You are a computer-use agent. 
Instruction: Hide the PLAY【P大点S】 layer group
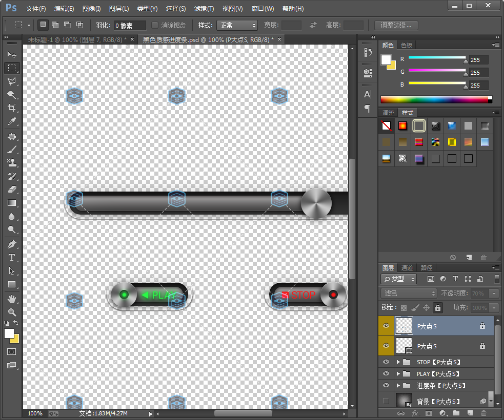[386, 374]
